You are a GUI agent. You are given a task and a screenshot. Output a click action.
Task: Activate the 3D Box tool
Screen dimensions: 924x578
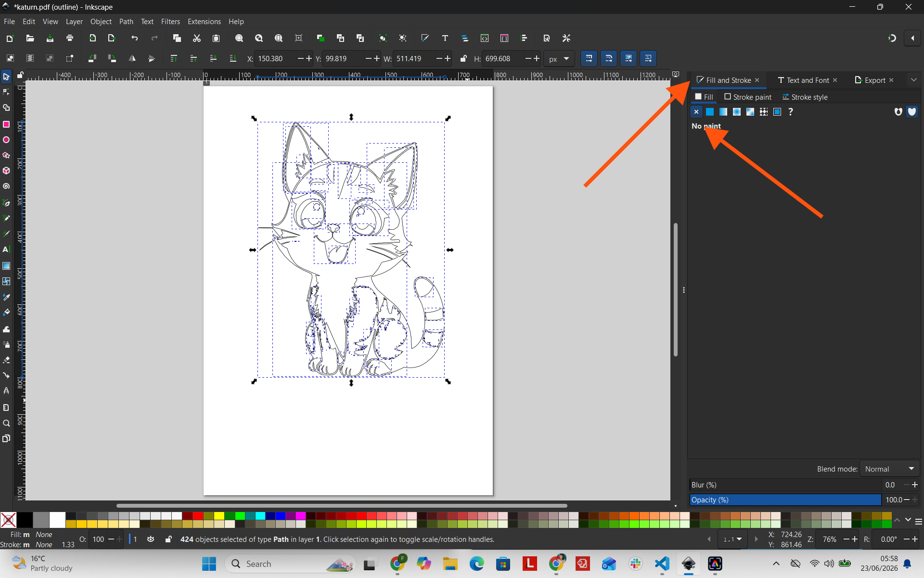point(6,171)
